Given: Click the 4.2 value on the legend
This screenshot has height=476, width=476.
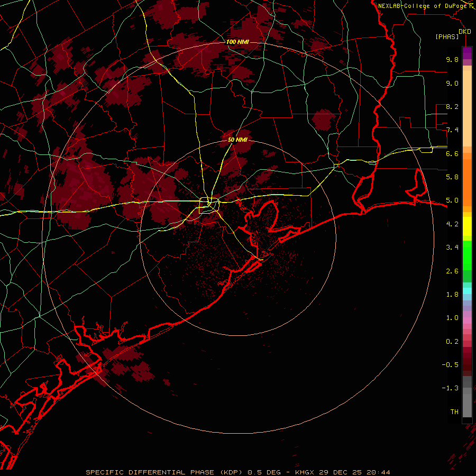Looking at the screenshot, I should (452, 224).
